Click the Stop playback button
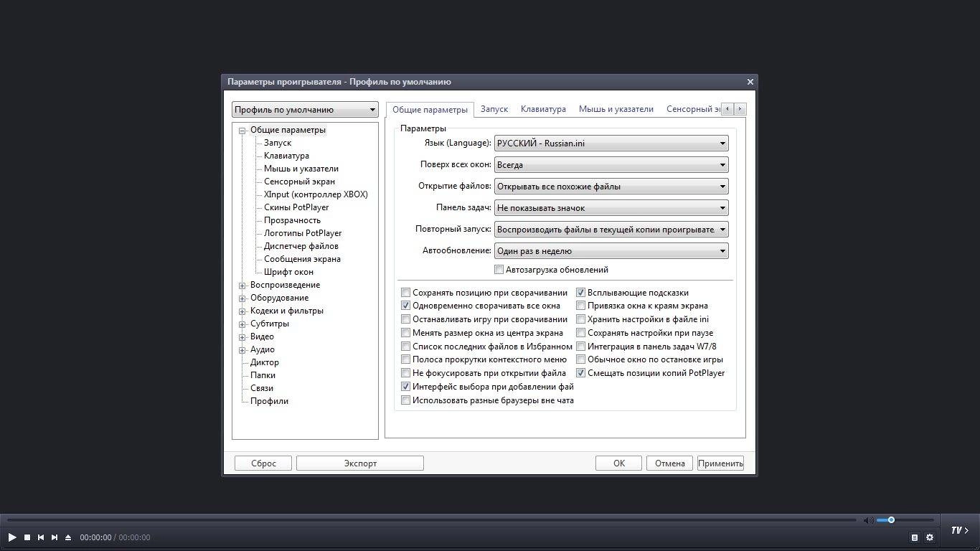The width and height of the screenshot is (980, 551). point(27,537)
